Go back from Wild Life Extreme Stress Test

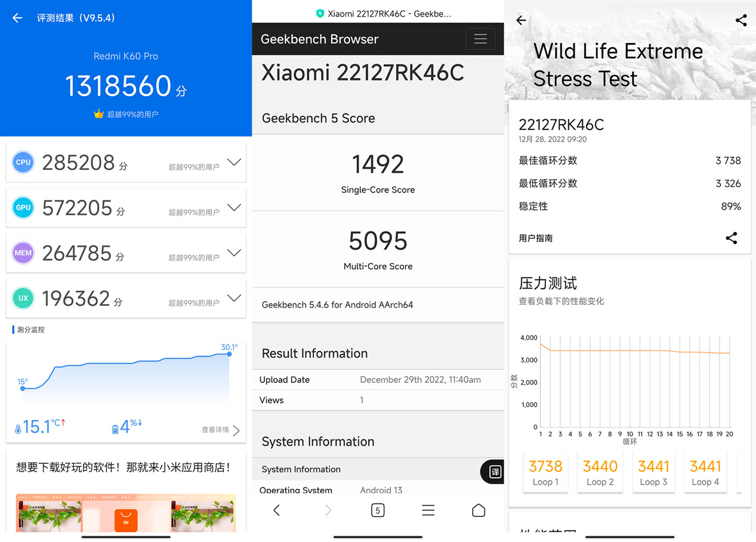click(x=522, y=20)
